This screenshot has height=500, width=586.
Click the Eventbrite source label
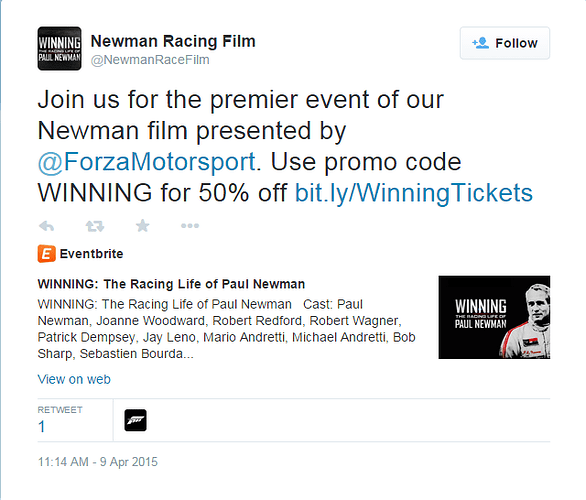click(91, 254)
